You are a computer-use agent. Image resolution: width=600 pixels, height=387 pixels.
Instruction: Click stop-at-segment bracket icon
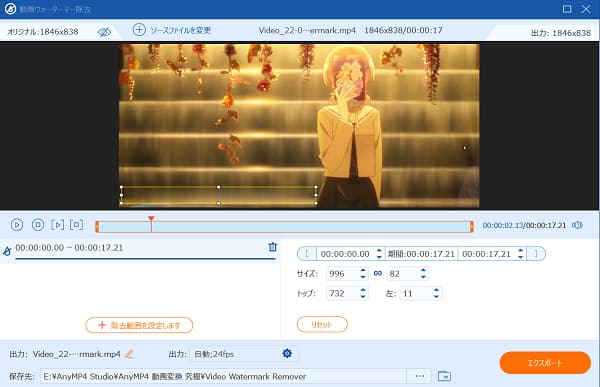pyautogui.click(x=77, y=225)
